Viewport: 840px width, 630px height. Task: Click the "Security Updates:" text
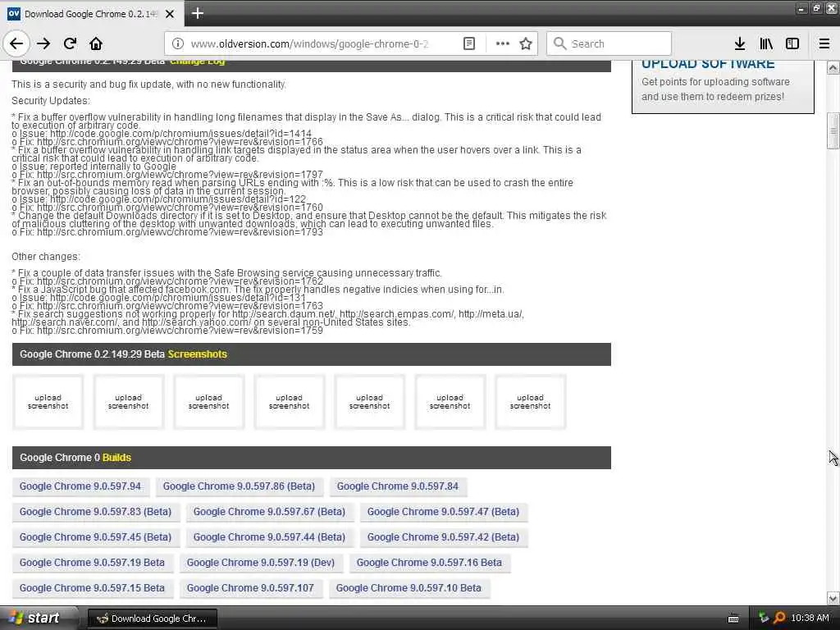pyautogui.click(x=51, y=101)
